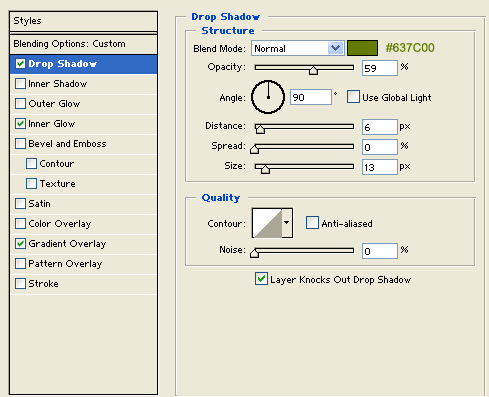Toggle Use Global Light checkbox
489x397 pixels.
[x=353, y=97]
